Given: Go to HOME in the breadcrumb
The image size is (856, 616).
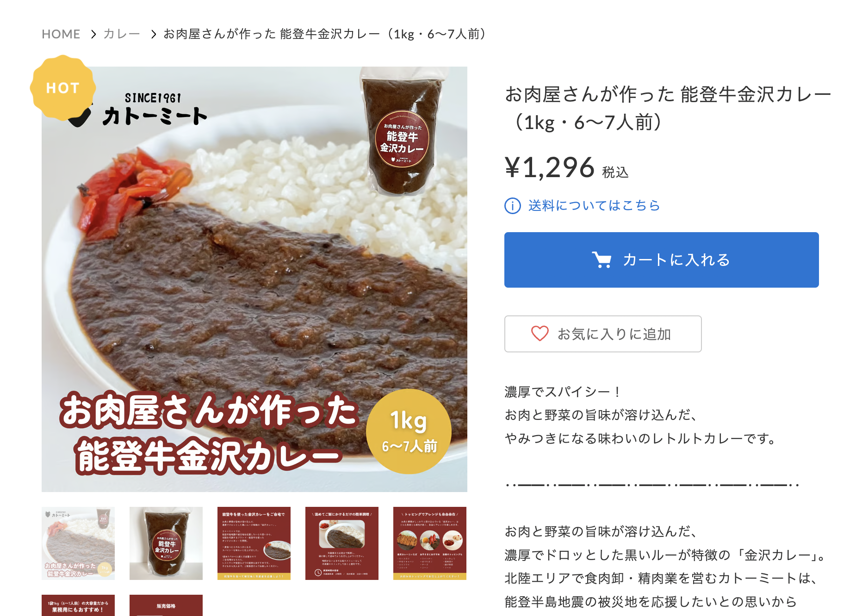Looking at the screenshot, I should coord(61,34).
